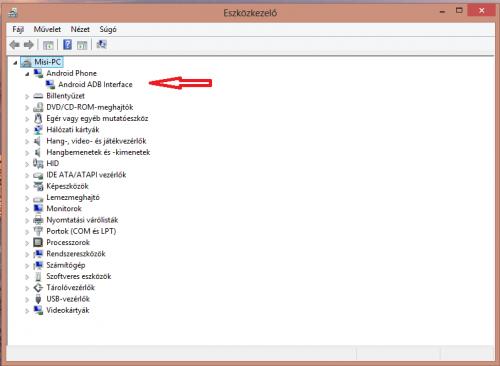Screen dimensions: 500x366
Task: Expand the Monitorok category
Action: click(x=27, y=209)
